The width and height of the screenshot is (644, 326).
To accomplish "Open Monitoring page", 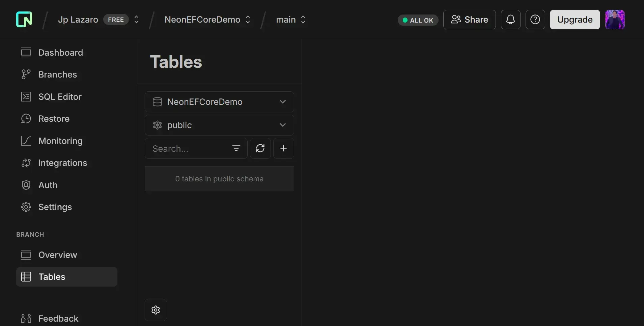I will (x=60, y=141).
